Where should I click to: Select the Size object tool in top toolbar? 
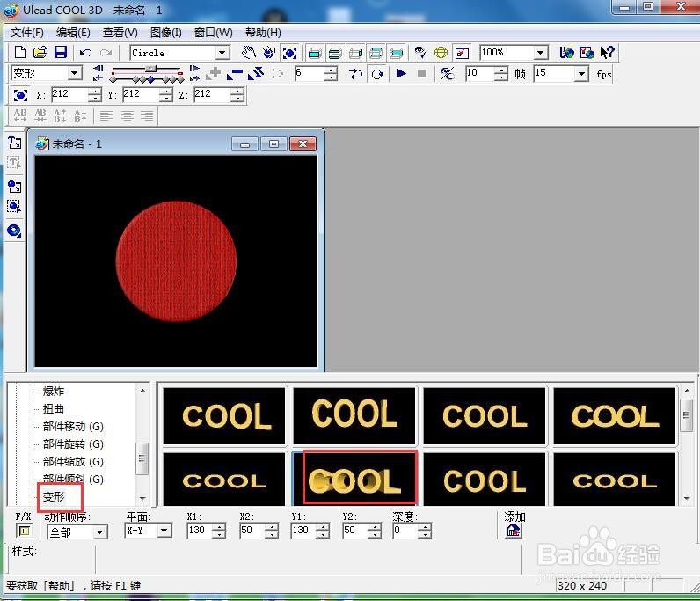(289, 53)
